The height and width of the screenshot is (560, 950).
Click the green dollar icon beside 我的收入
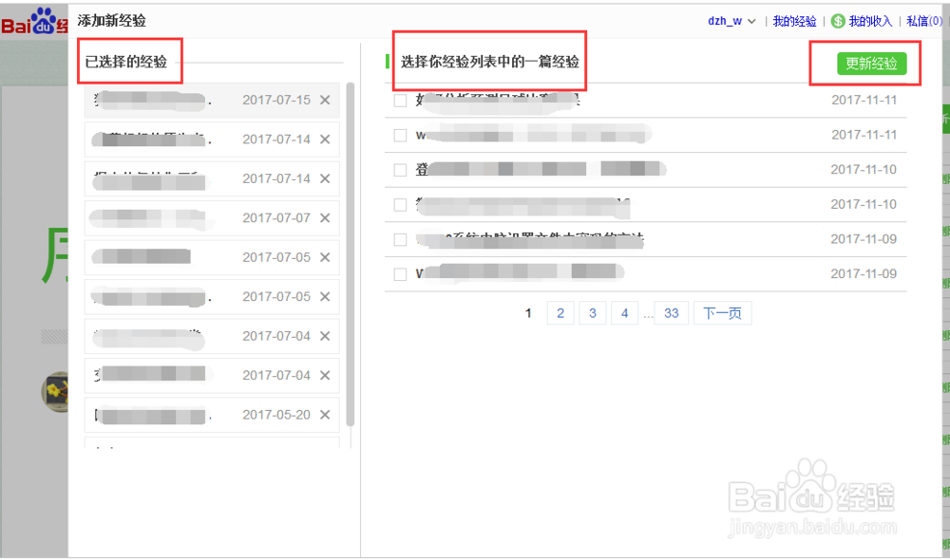(838, 21)
